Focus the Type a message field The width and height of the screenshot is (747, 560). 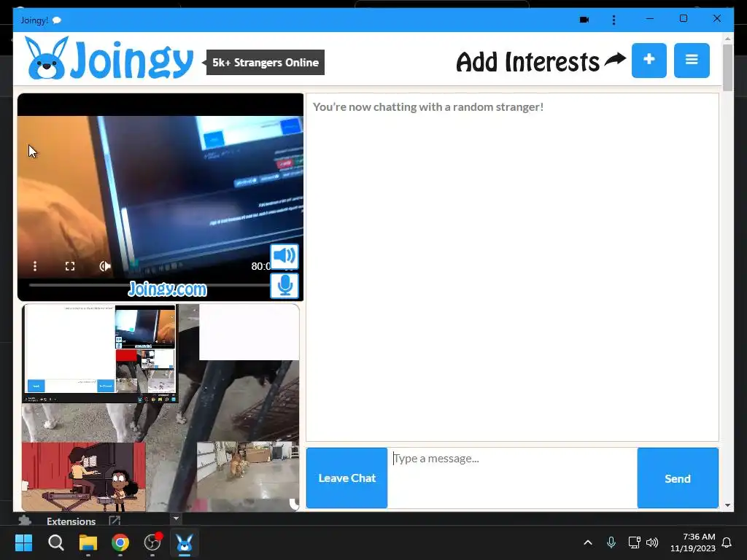(x=512, y=478)
